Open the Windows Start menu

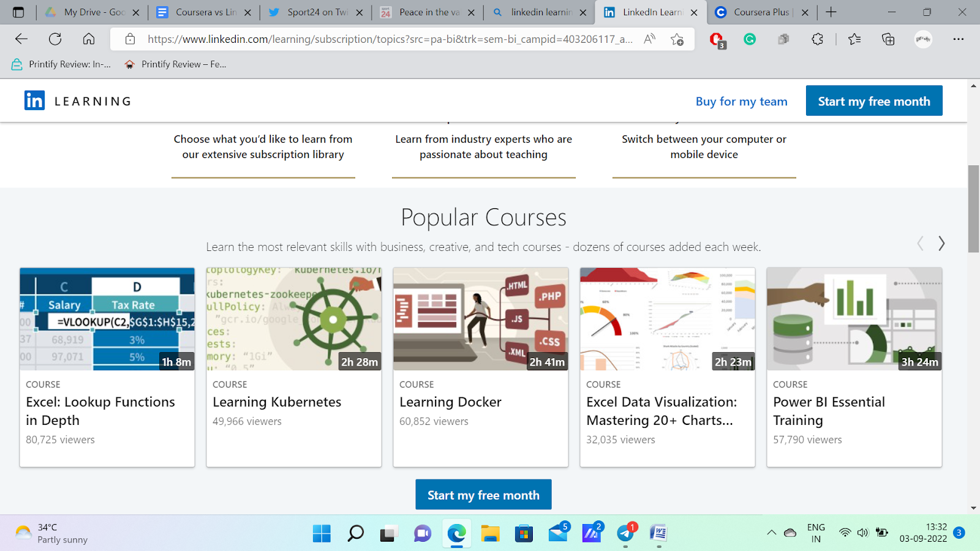[x=322, y=533]
